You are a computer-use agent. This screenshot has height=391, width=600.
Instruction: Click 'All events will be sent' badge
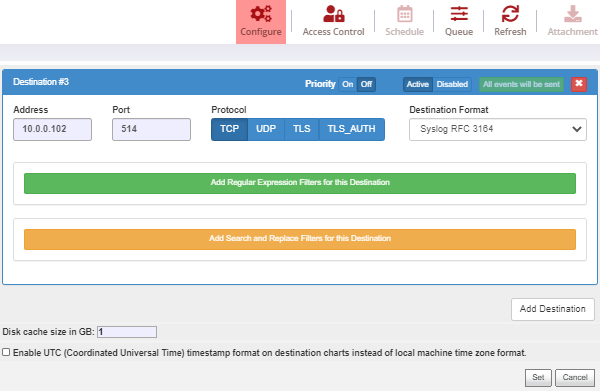(521, 84)
